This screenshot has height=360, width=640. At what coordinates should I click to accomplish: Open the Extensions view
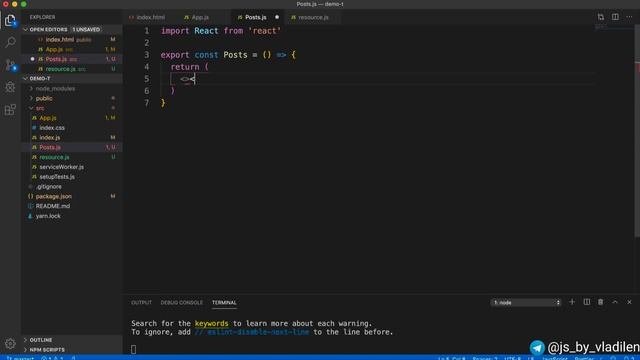(x=10, y=109)
